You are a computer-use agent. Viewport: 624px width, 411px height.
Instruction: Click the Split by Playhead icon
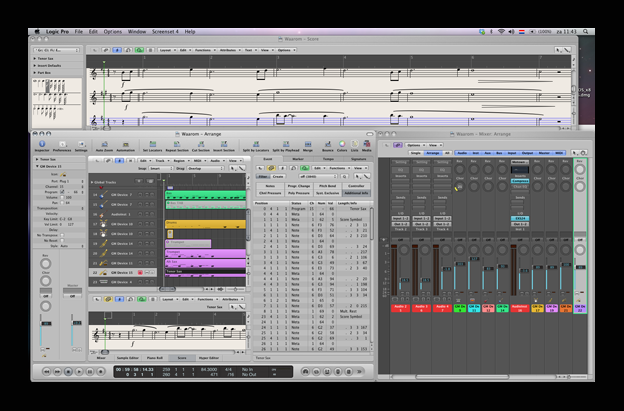pyautogui.click(x=286, y=144)
